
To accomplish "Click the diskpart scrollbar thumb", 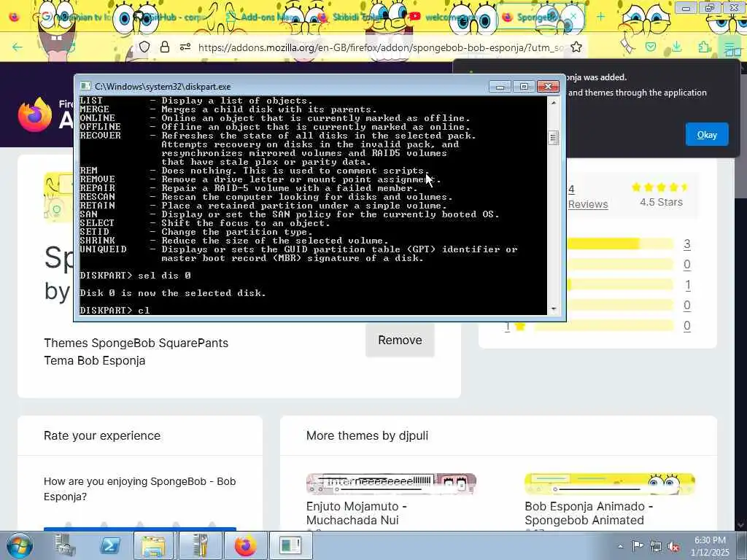I will (553, 138).
